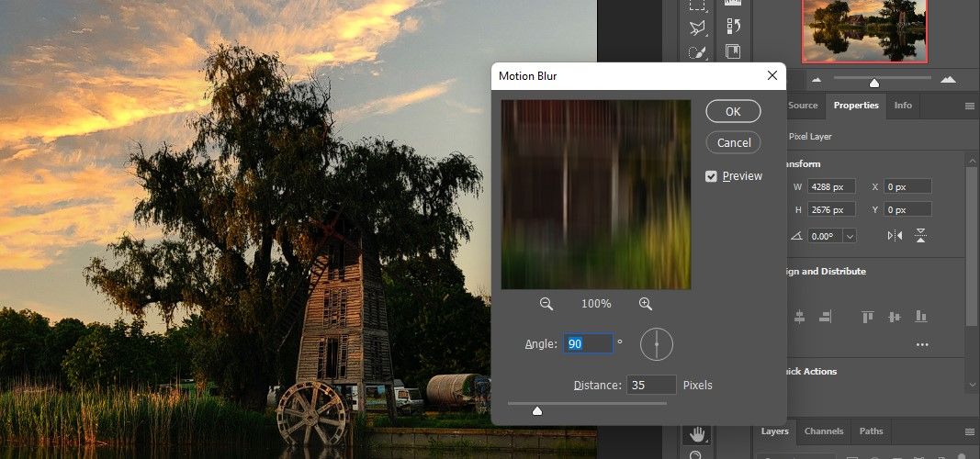Click the Motion Blur preview image
This screenshot has width=980, height=459.
click(596, 195)
